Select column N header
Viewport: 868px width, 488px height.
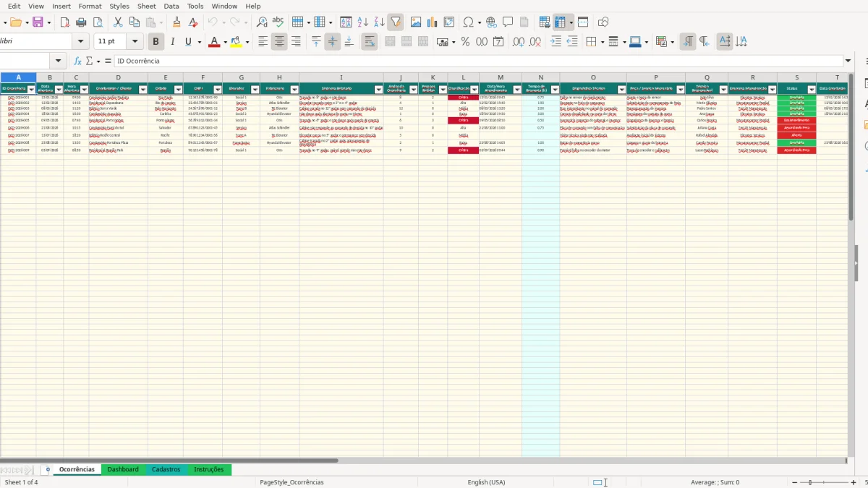pos(540,77)
